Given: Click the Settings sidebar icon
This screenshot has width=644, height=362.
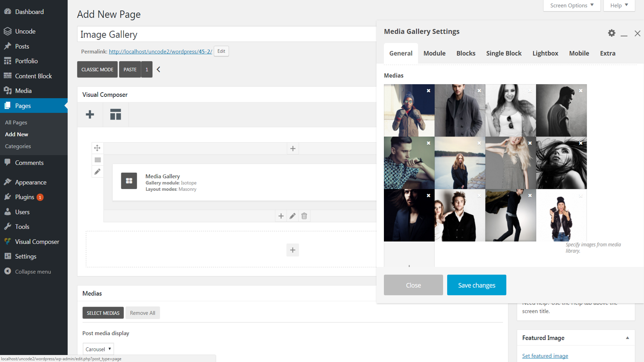Looking at the screenshot, I should (x=8, y=256).
